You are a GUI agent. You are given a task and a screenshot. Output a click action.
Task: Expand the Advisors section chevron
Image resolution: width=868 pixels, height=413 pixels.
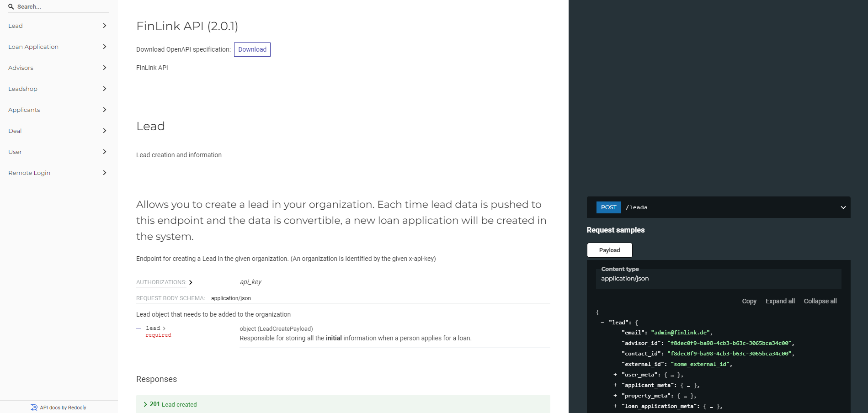[x=105, y=68]
